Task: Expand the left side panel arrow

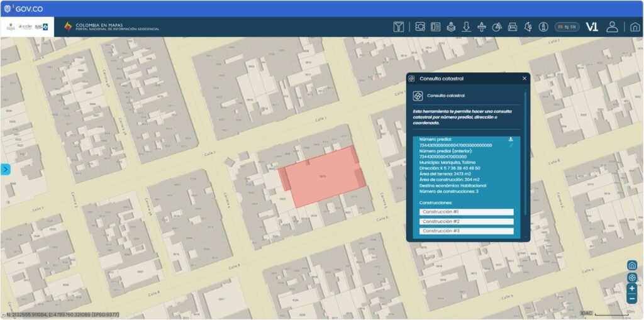Action: [5, 169]
